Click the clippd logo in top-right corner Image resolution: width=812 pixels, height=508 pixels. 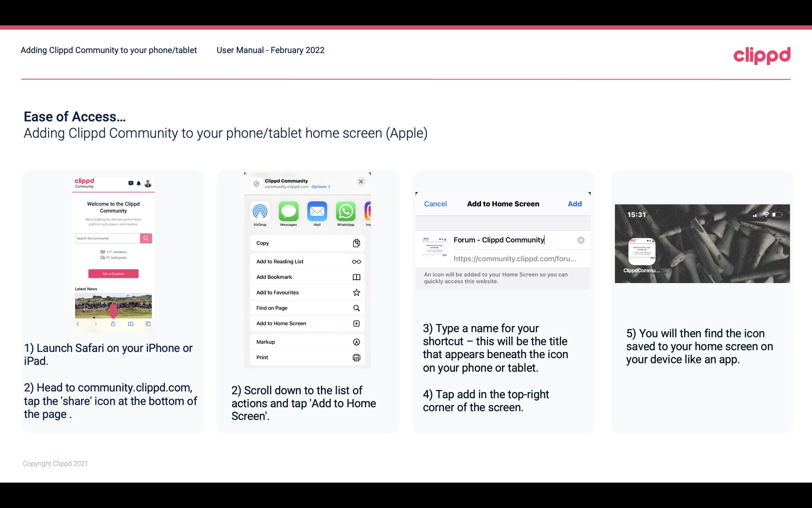(x=762, y=54)
